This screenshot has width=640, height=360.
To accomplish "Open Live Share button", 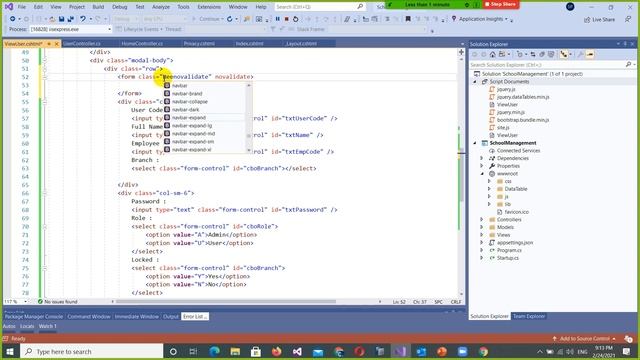I will pyautogui.click(x=599, y=20).
